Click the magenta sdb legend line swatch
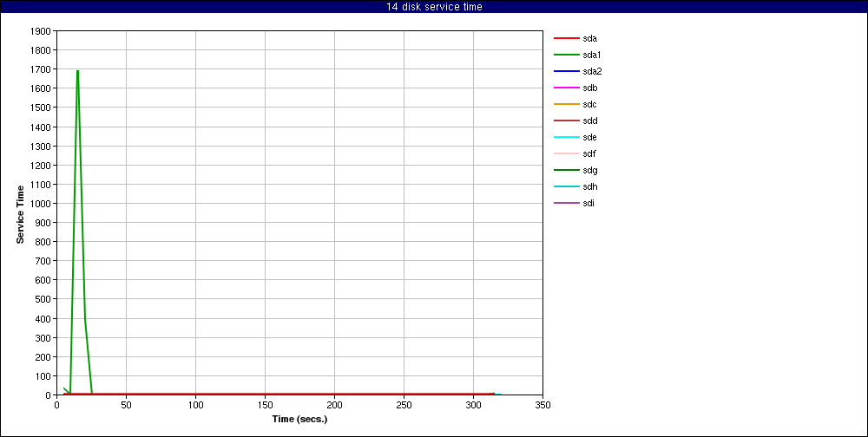The height and width of the screenshot is (437, 868). (566, 88)
